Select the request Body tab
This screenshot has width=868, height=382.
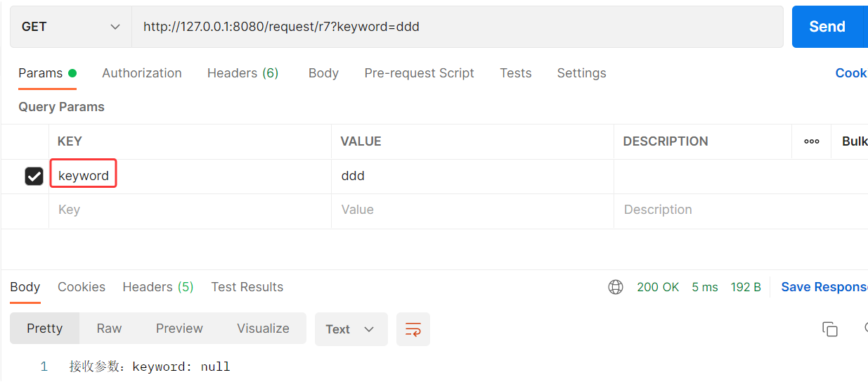[323, 73]
